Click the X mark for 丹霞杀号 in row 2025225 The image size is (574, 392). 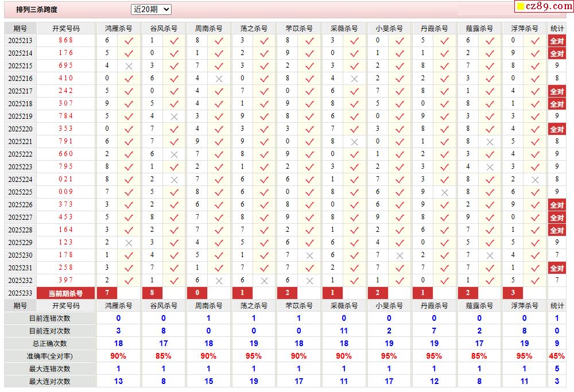point(445,192)
